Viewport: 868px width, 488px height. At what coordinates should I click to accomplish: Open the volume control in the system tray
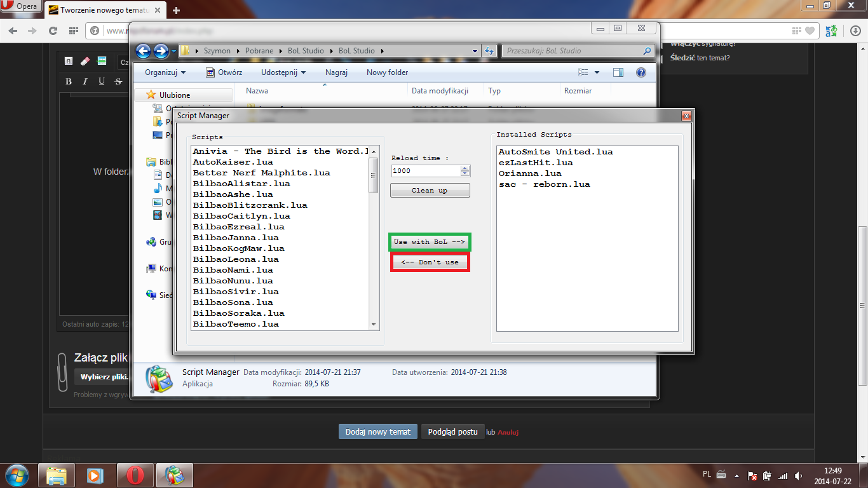coord(797,475)
